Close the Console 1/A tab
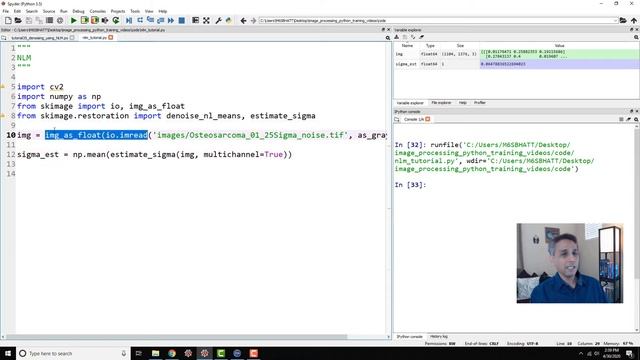The image size is (640, 360). (427, 119)
